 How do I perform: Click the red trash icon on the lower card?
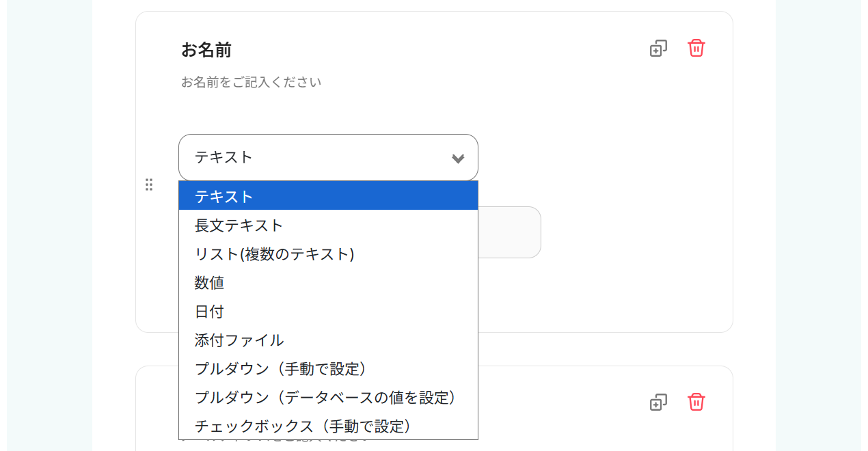(696, 402)
